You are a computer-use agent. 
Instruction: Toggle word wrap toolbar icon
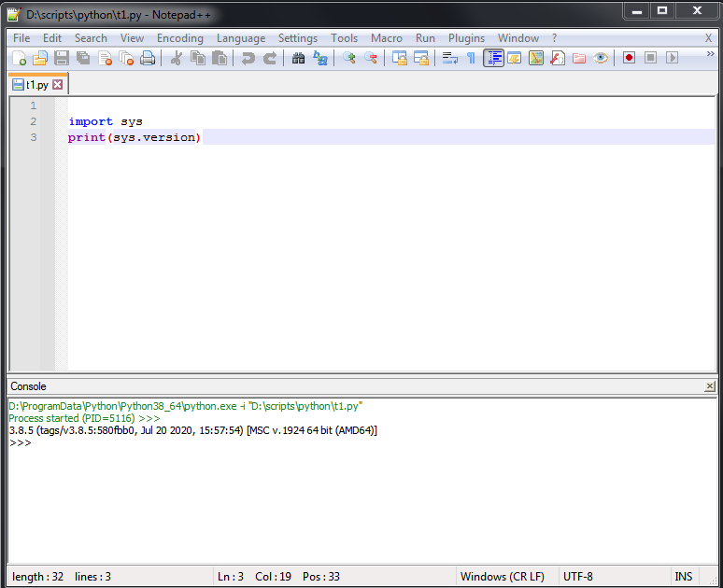pyautogui.click(x=449, y=58)
